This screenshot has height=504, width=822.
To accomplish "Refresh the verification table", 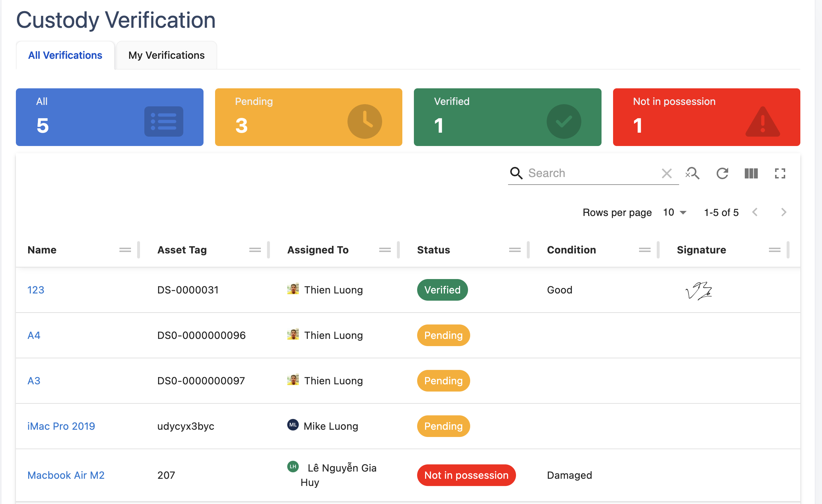I will 722,173.
